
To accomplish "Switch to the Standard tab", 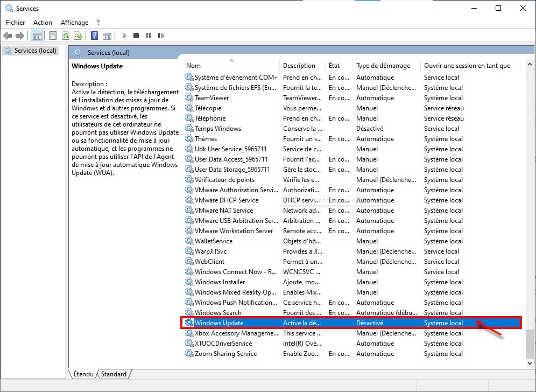I will [x=114, y=374].
